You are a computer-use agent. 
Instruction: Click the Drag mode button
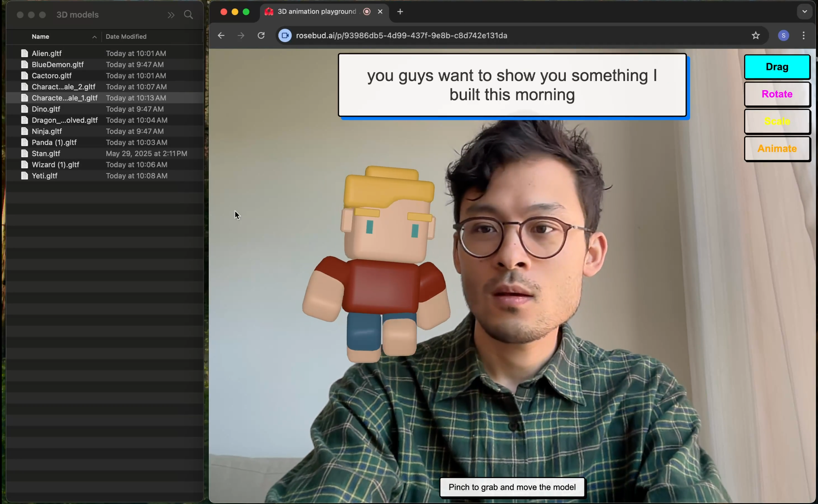point(777,67)
